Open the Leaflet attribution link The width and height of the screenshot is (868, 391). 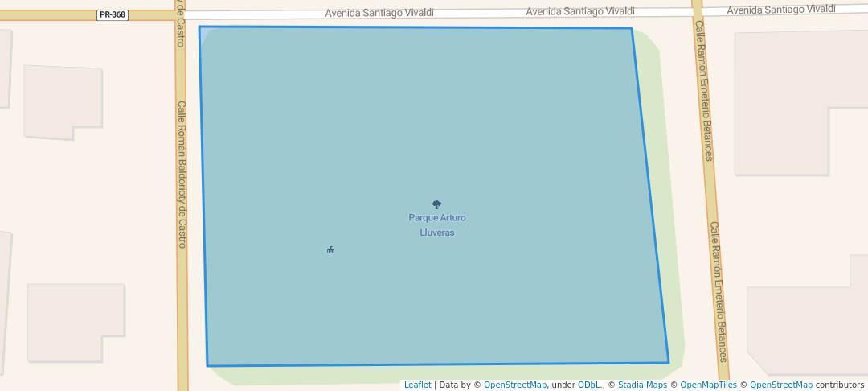(417, 385)
